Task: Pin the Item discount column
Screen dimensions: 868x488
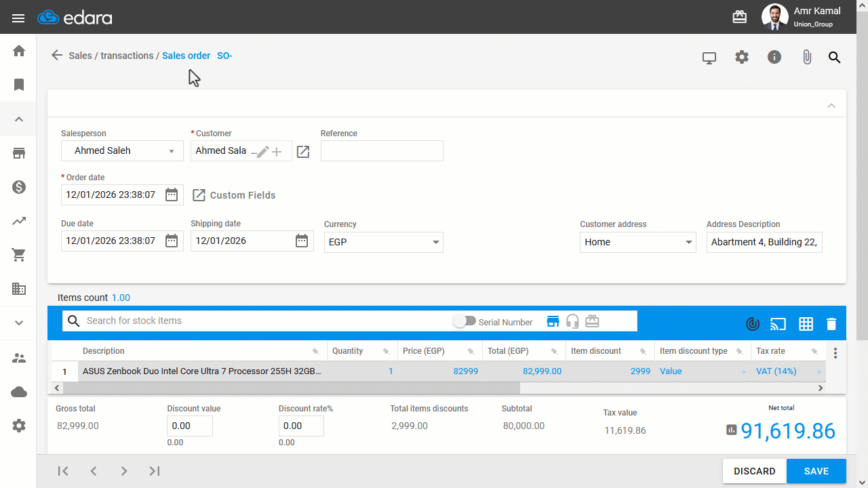Action: (644, 351)
